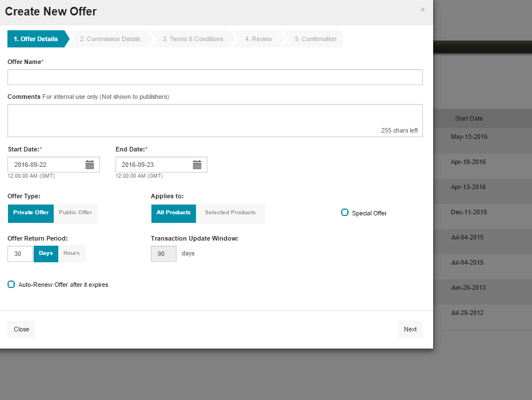532x400 pixels.
Task: Check Auto-Renew Offer after it expires
Action: [11, 284]
